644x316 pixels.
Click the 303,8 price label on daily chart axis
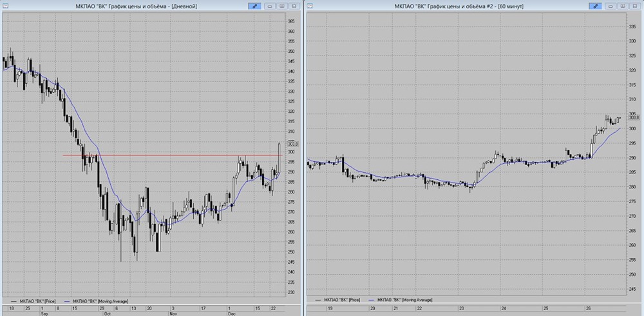[292, 144]
